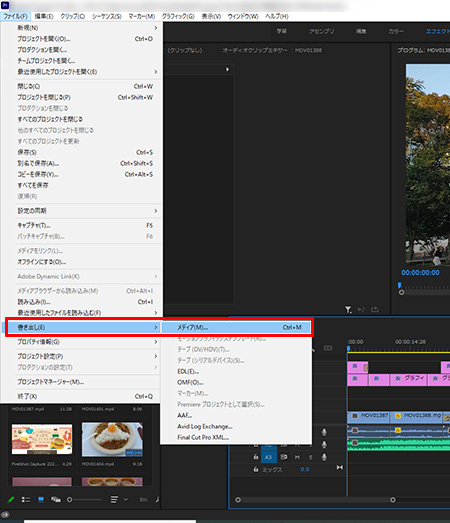Image resolution: width=450 pixels, height=523 pixels.
Task: Select 終了(X) menu item
Action: point(82,396)
